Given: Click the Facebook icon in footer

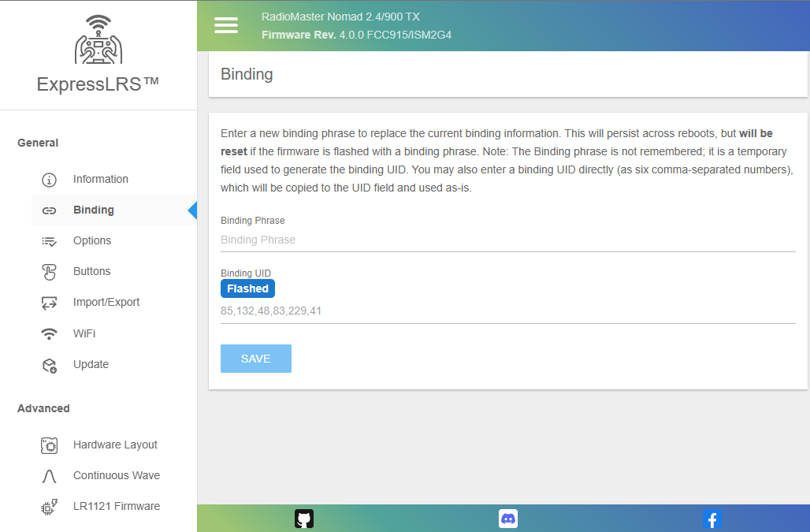Looking at the screenshot, I should click(x=712, y=519).
